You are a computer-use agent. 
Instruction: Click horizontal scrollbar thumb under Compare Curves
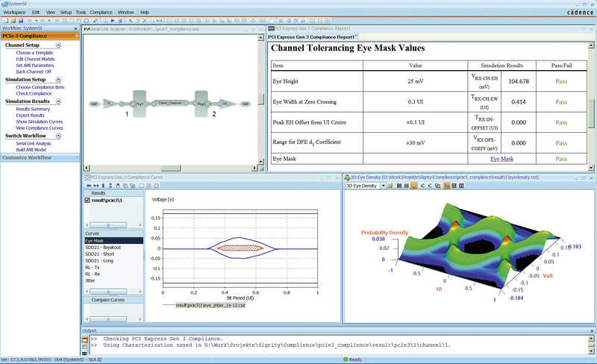click(108, 319)
